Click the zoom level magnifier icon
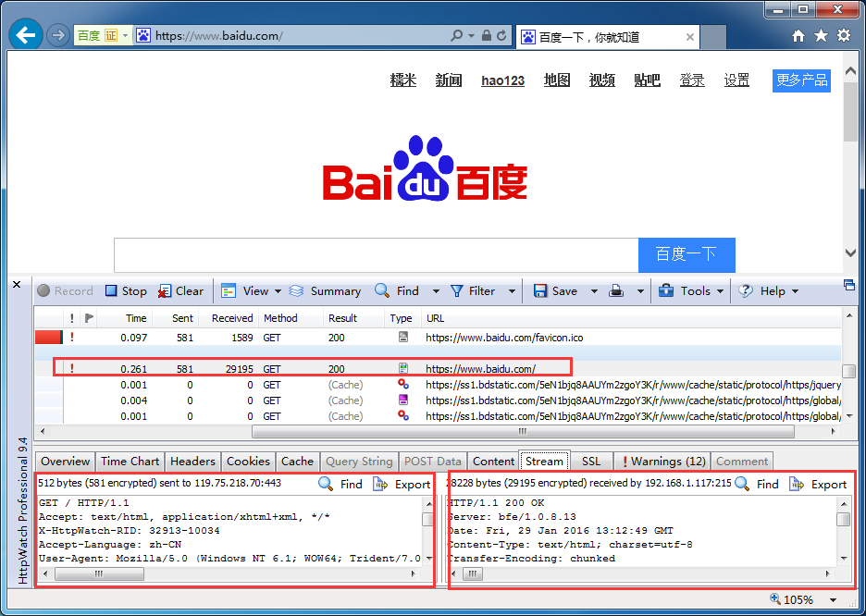Screen dimensions: 866x616 click(775, 599)
